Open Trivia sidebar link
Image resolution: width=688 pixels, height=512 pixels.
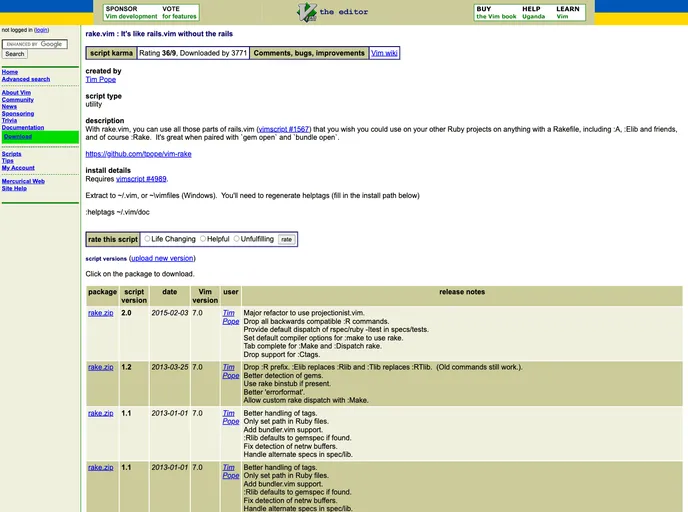click(x=9, y=120)
